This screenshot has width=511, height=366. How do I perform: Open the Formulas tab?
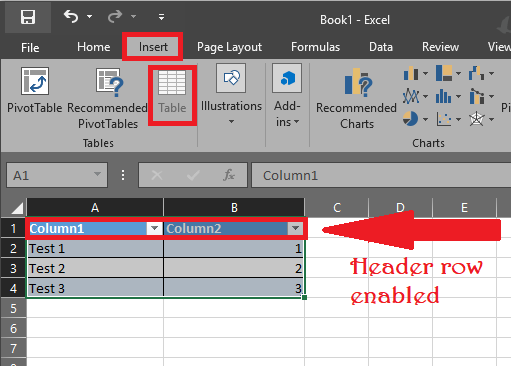315,47
